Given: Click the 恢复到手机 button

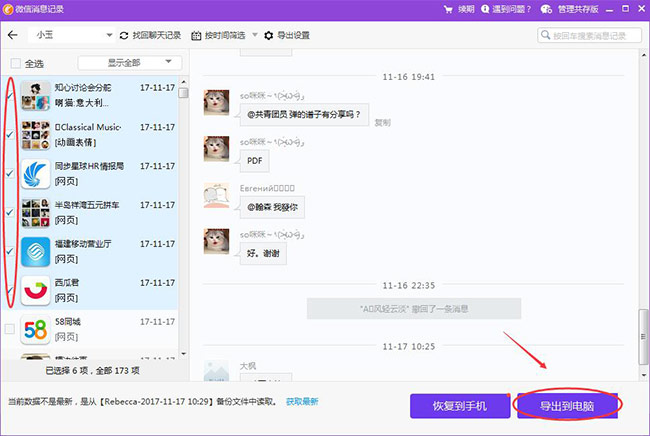Looking at the screenshot, I should click(460, 406).
